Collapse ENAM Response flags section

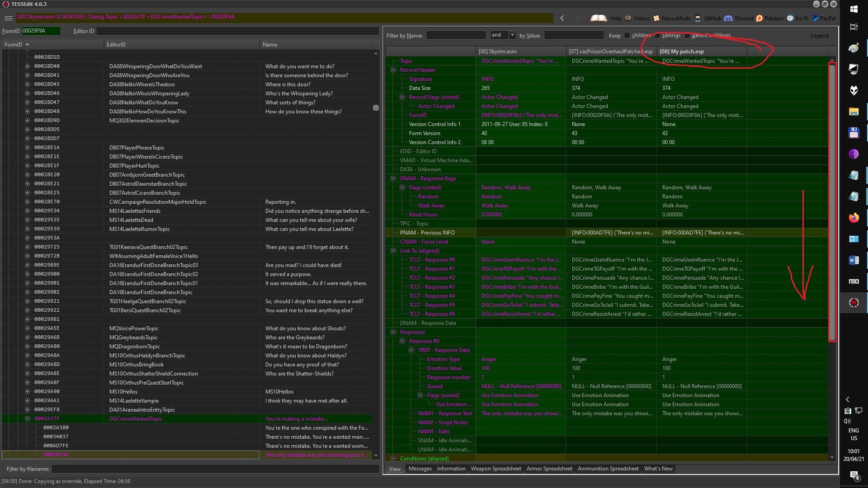[x=393, y=178]
